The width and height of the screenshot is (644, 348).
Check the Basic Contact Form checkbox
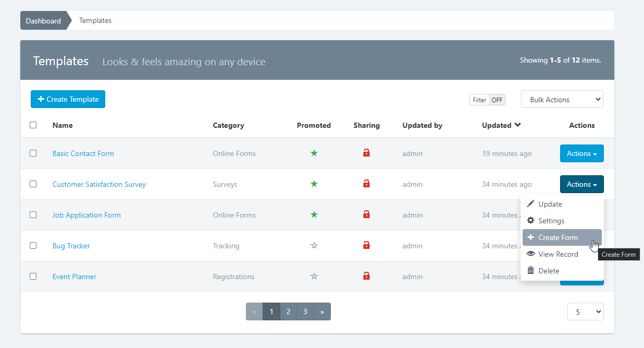tap(33, 153)
